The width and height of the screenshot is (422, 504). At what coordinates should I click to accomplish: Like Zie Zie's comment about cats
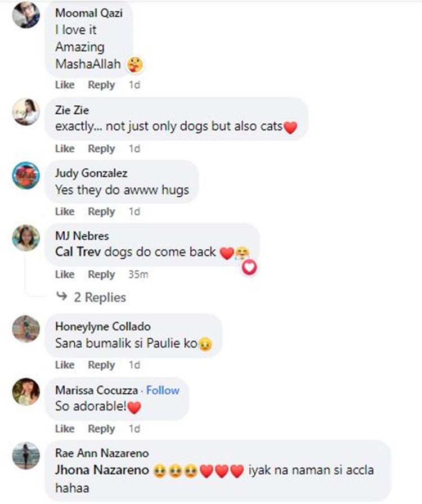point(65,148)
